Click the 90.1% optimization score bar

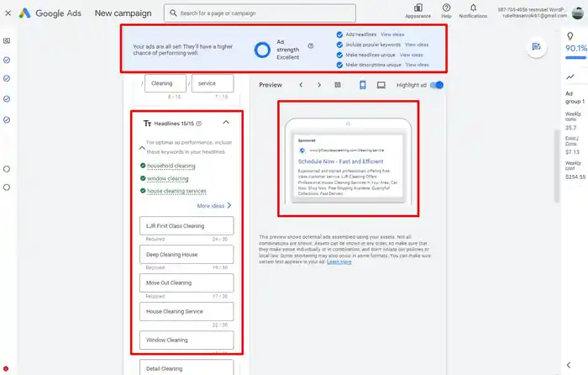tap(575, 58)
